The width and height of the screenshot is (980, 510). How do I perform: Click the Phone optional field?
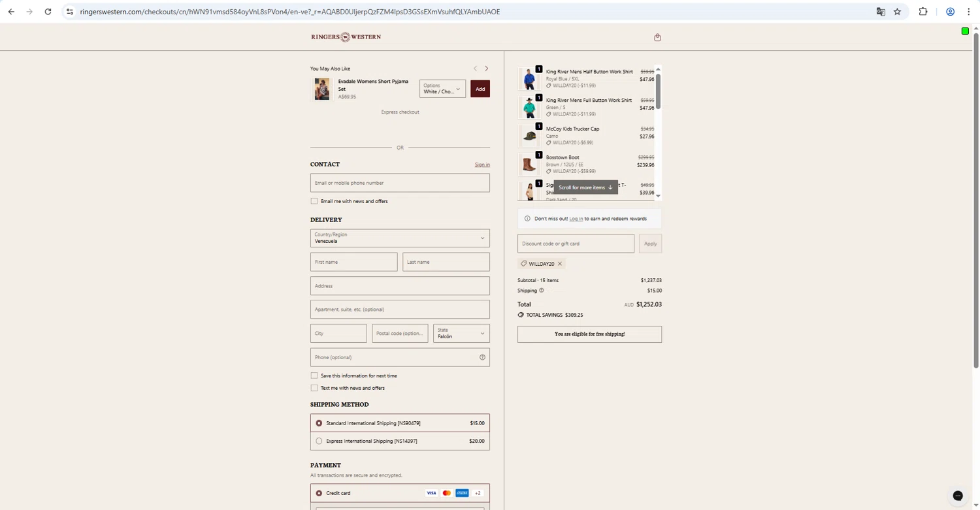click(x=400, y=357)
